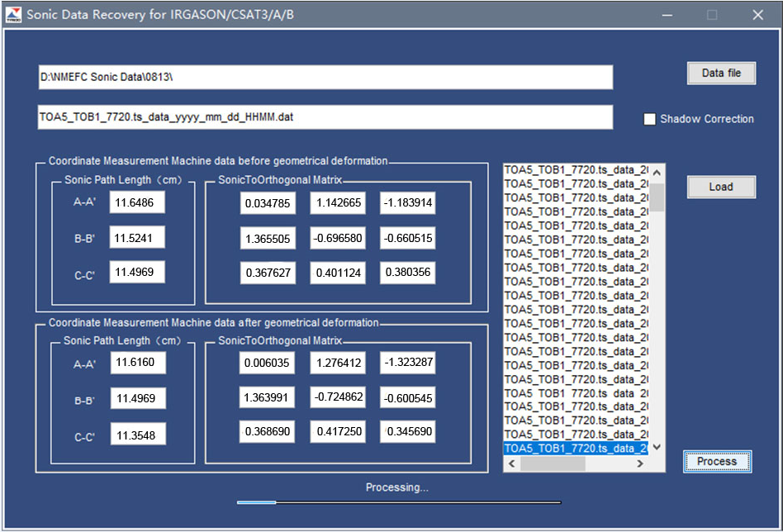
Task: Click the file name template field
Action: (x=325, y=117)
